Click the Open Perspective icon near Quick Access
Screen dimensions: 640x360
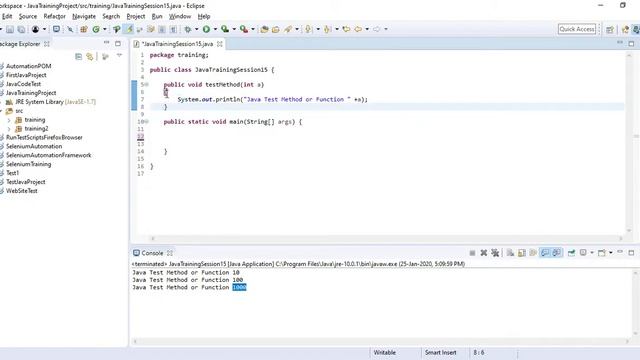point(610,29)
